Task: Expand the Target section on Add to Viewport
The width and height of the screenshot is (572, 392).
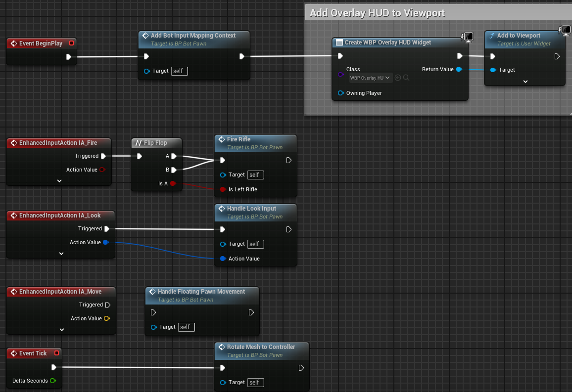Action: click(524, 81)
